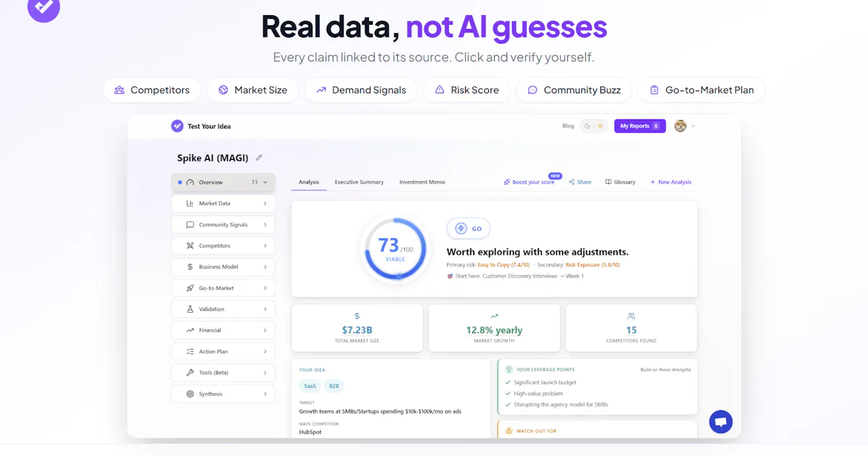Viewport: 868px width, 456px height.
Task: Click the Community Signals speech bubble icon
Action: coord(190,224)
